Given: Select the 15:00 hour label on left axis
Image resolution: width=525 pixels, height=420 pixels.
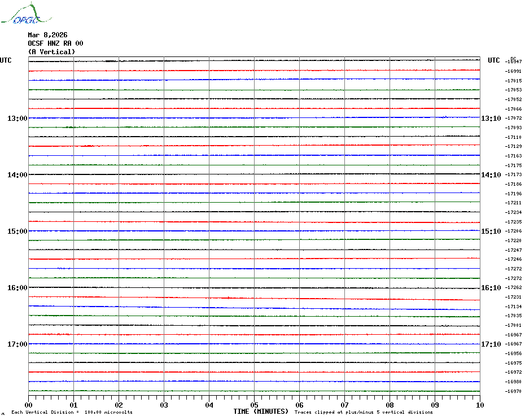Looking at the screenshot, I should pyautogui.click(x=17, y=231).
